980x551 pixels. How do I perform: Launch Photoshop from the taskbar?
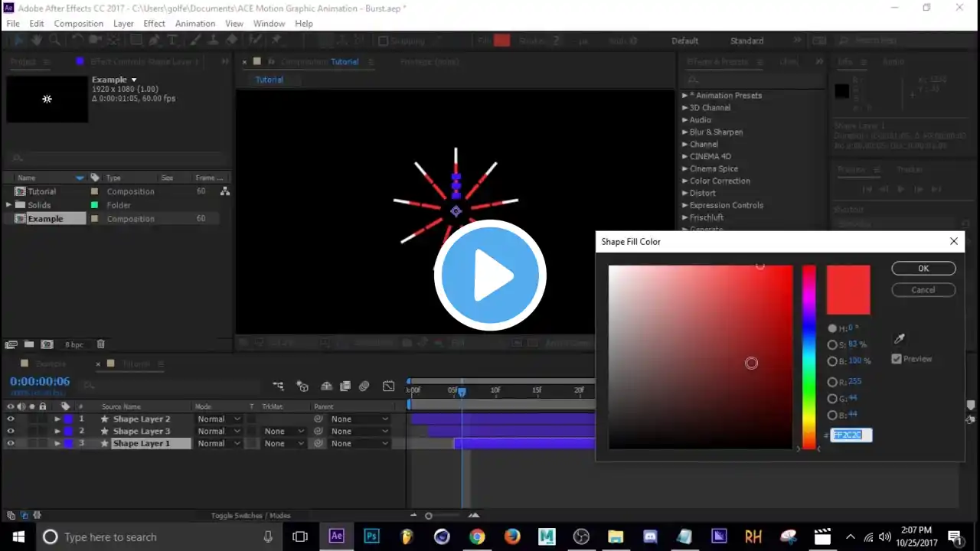[x=371, y=536]
